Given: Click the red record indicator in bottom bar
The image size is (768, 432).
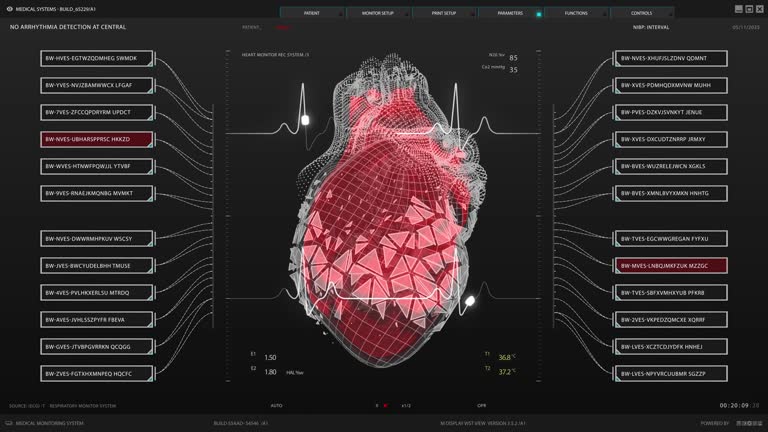Looking at the screenshot, I should [x=385, y=406].
